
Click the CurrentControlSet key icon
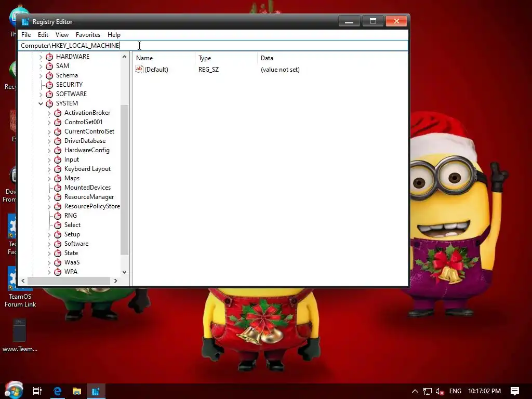click(58, 131)
